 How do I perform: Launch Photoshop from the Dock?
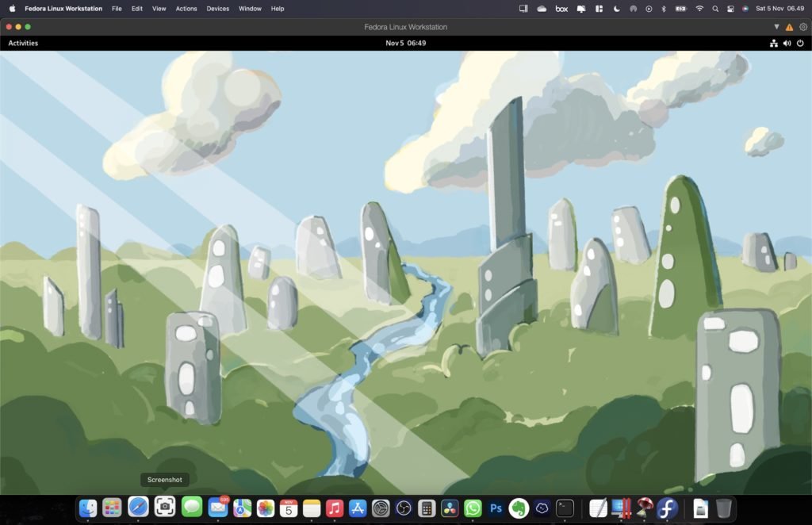pyautogui.click(x=496, y=508)
